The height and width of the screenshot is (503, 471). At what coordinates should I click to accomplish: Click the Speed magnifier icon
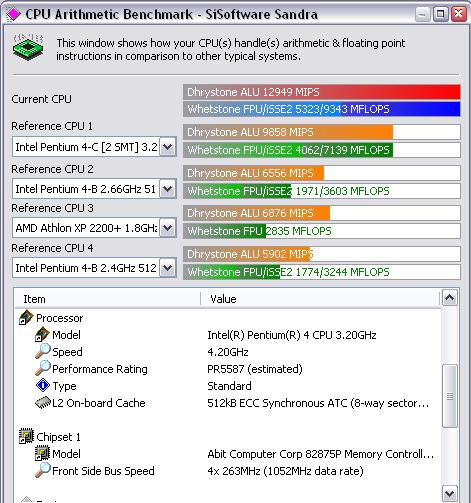tap(43, 351)
